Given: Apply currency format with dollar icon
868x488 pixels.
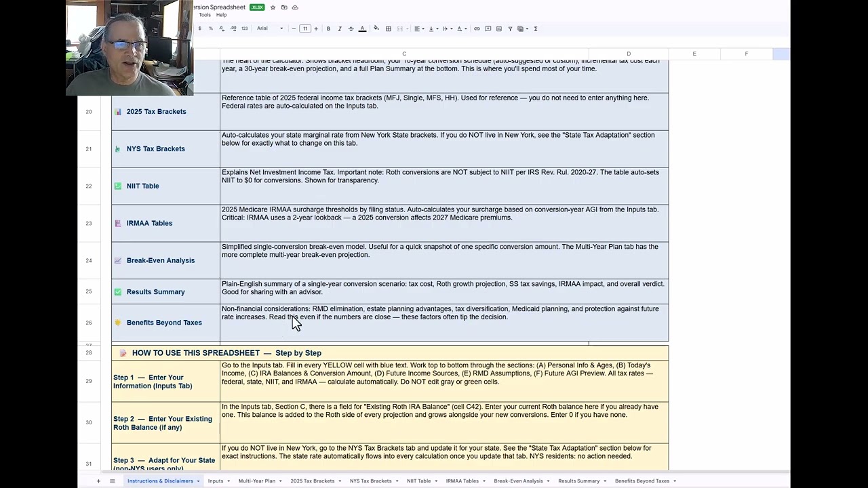Looking at the screenshot, I should pyautogui.click(x=199, y=28).
